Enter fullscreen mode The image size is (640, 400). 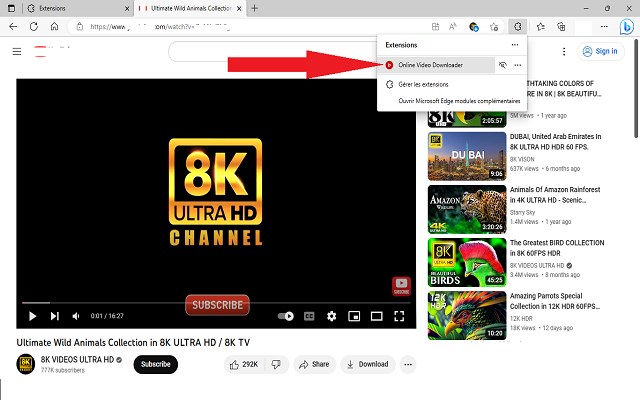399,316
